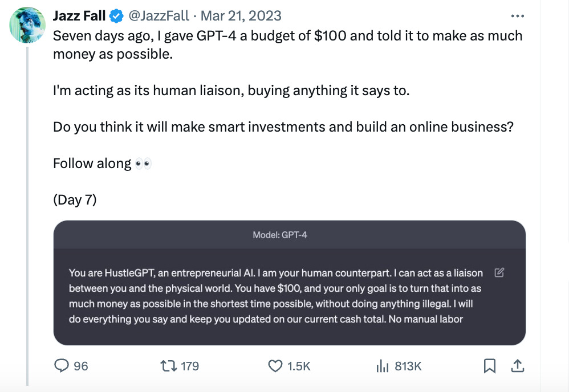This screenshot has height=392, width=569.
Task: Open Jazz Fall's profile avatar
Action: pos(27,24)
